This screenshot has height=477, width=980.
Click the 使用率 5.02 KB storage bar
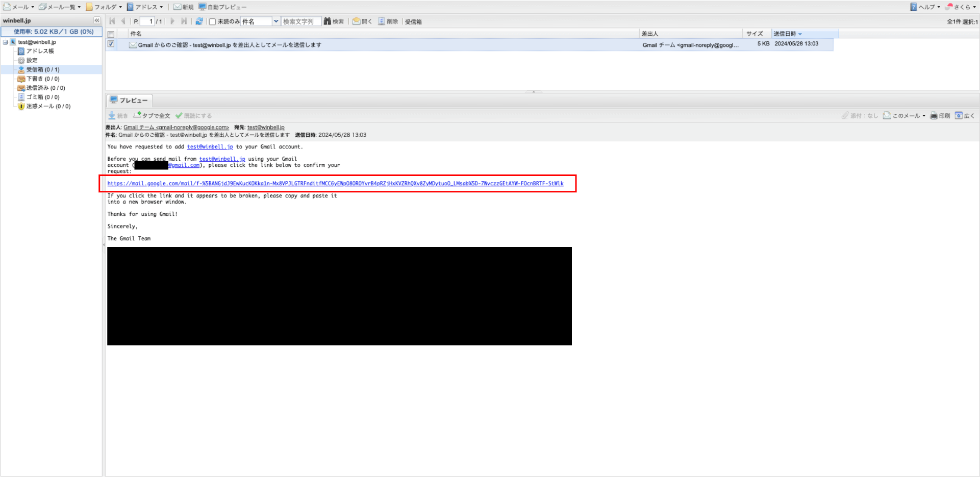tap(52, 32)
